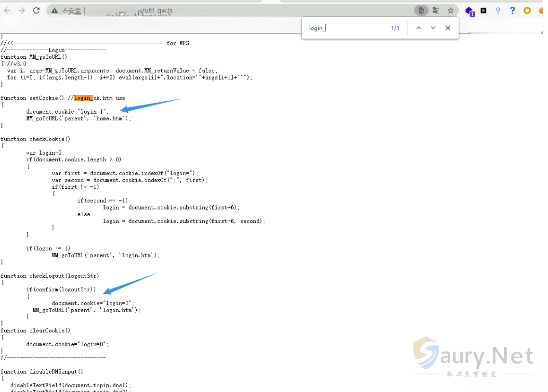The height and width of the screenshot is (392, 548).
Task: Open the translate page icon
Action: [x=436, y=11]
